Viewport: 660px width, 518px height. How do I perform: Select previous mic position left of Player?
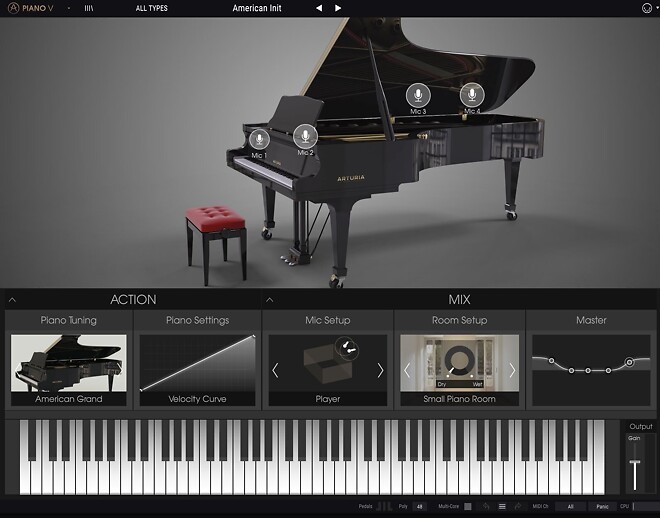(275, 370)
